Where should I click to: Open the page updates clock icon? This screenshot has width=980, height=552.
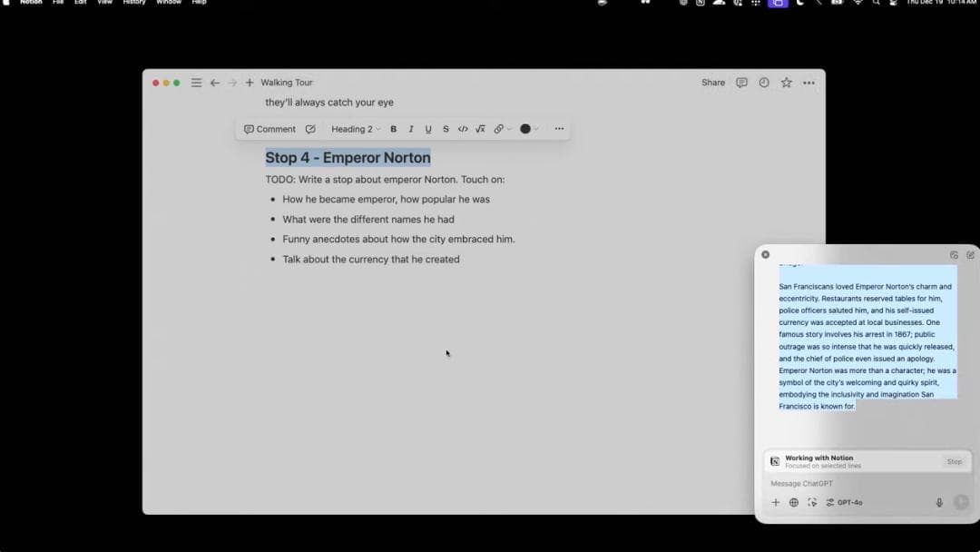764,83
